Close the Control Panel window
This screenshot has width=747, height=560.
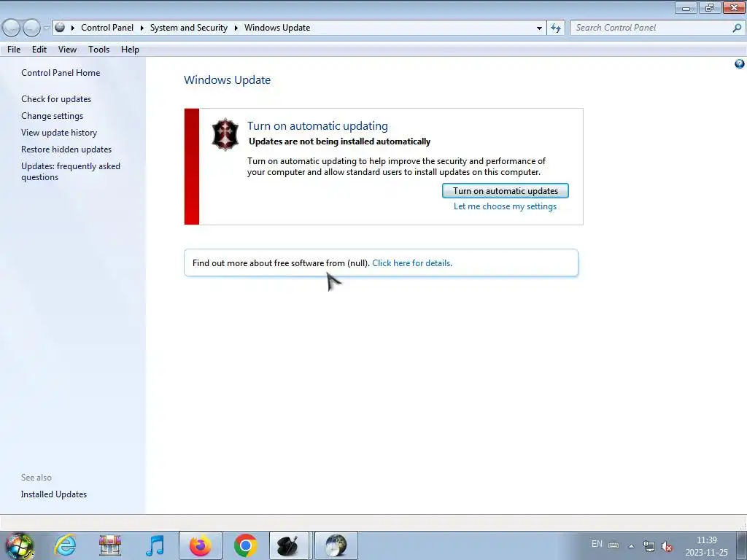734,7
